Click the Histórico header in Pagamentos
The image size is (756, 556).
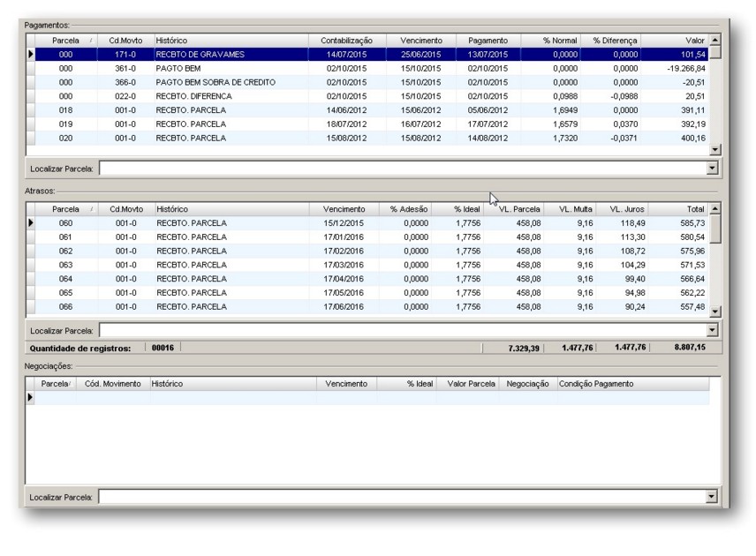(x=231, y=41)
